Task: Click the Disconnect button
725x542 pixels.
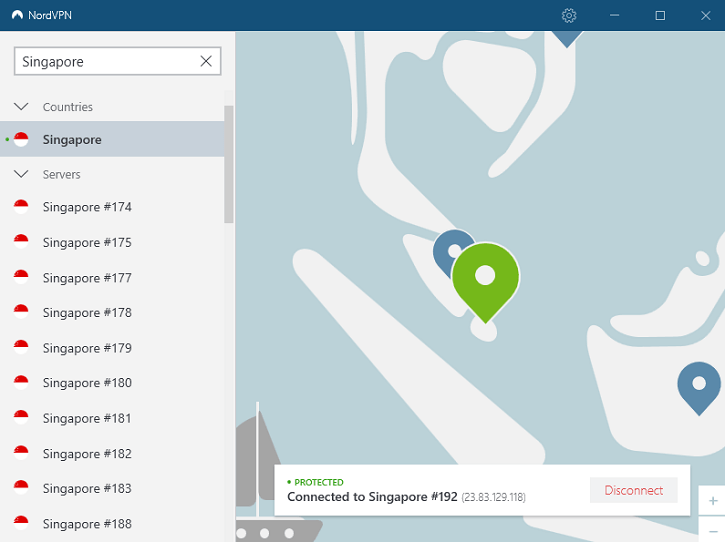Action: tap(633, 490)
